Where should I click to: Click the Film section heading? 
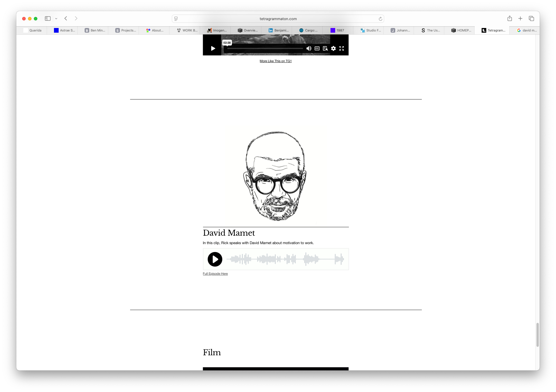point(212,352)
